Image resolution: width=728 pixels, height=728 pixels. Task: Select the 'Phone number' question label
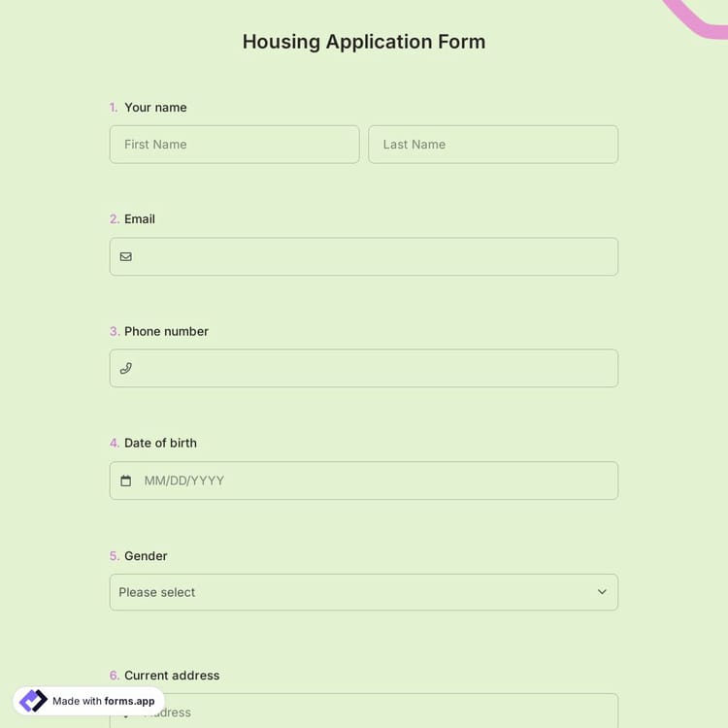pos(166,331)
